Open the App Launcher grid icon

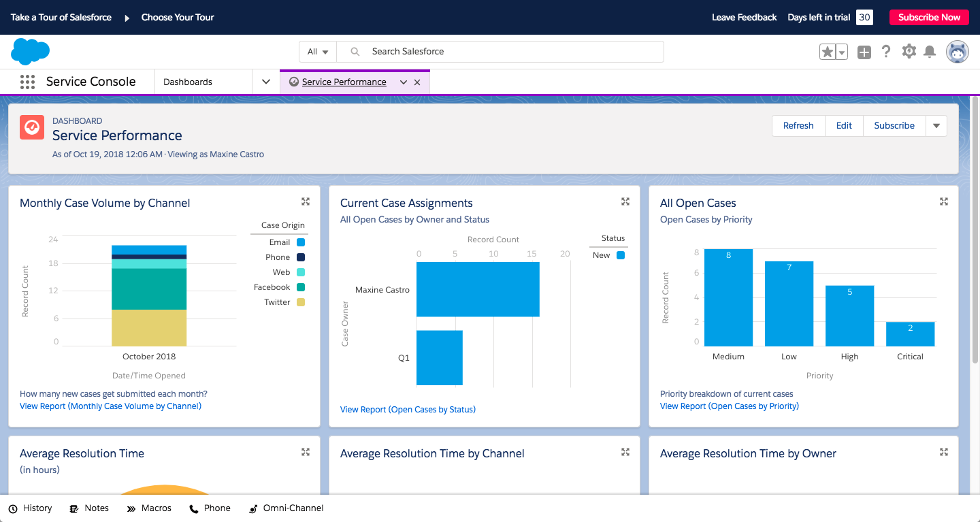(27, 82)
